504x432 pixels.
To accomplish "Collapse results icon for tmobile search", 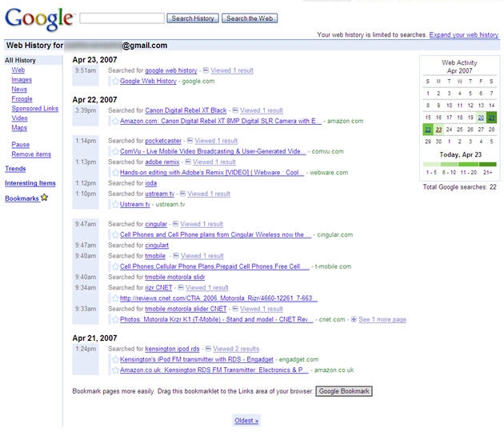I will [x=176, y=255].
